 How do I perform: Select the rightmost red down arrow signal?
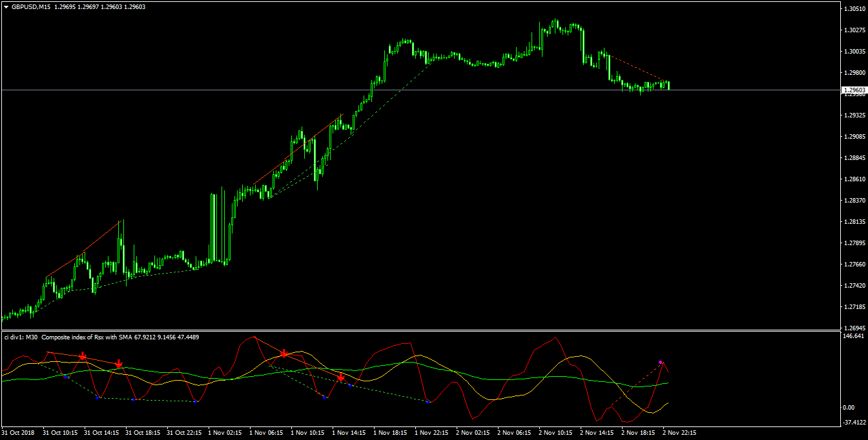pos(340,377)
